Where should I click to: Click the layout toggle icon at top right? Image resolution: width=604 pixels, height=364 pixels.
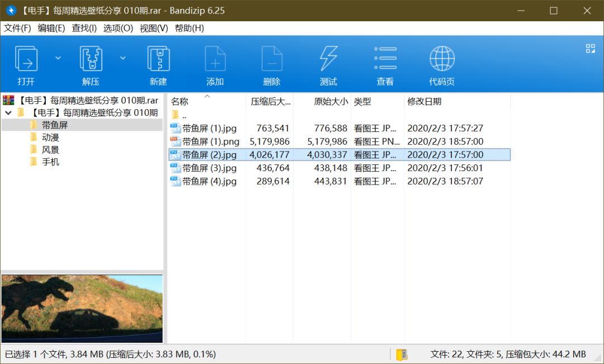(x=590, y=48)
